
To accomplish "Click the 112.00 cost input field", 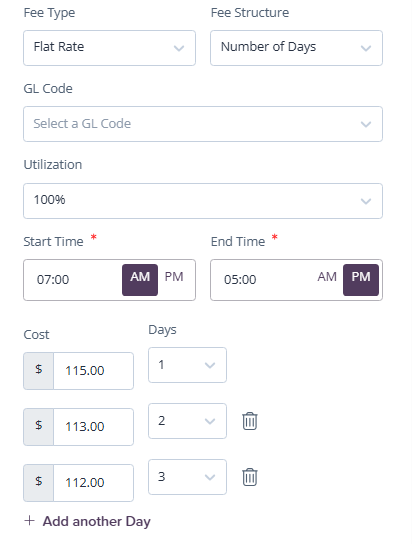I will pos(93,483).
